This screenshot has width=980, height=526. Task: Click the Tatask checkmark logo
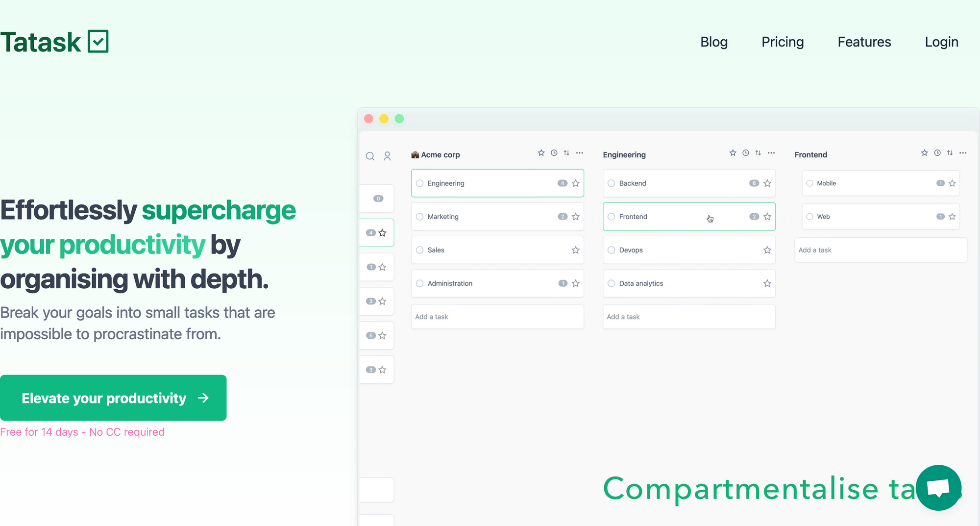click(98, 42)
